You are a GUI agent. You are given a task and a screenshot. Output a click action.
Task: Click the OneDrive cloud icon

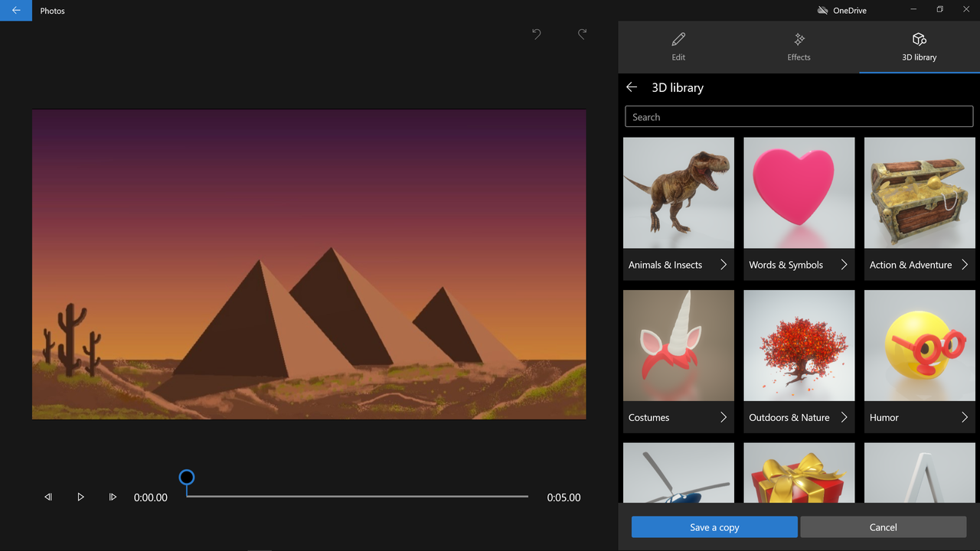point(822,11)
